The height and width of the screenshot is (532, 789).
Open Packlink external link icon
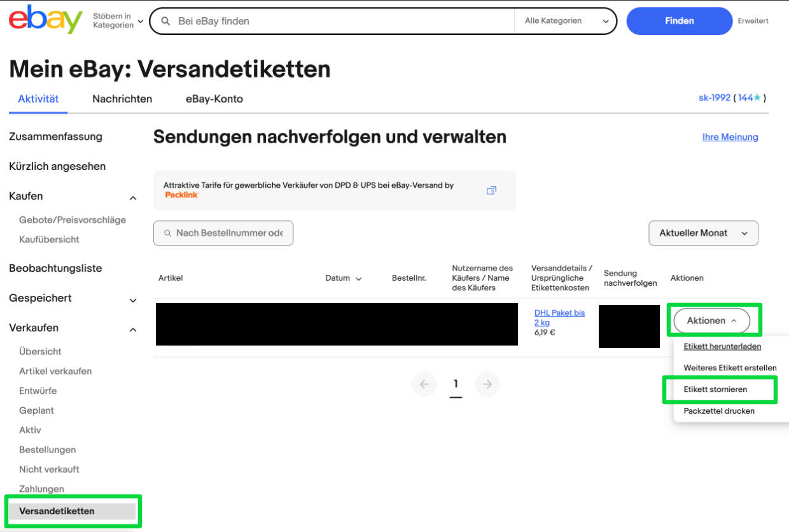[x=491, y=190]
